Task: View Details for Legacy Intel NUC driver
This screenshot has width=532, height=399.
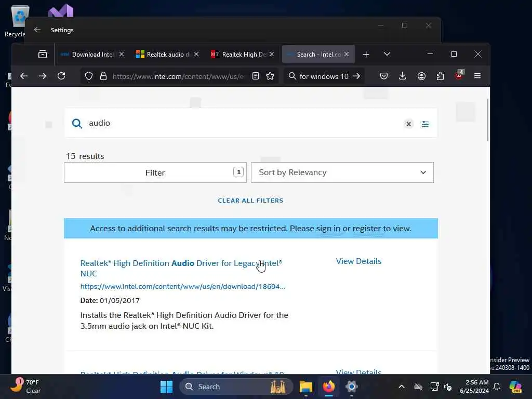Action: [x=358, y=261]
